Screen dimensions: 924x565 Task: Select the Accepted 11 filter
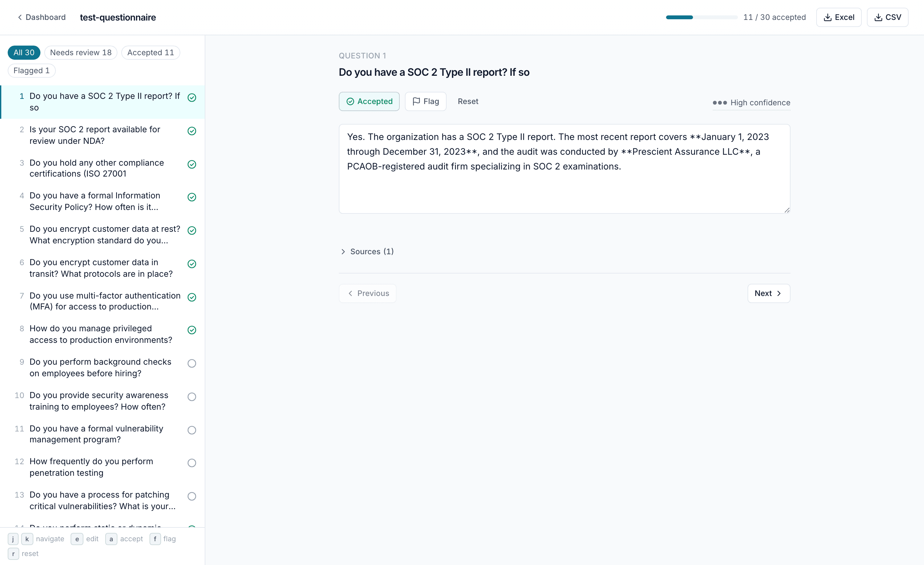pos(150,53)
